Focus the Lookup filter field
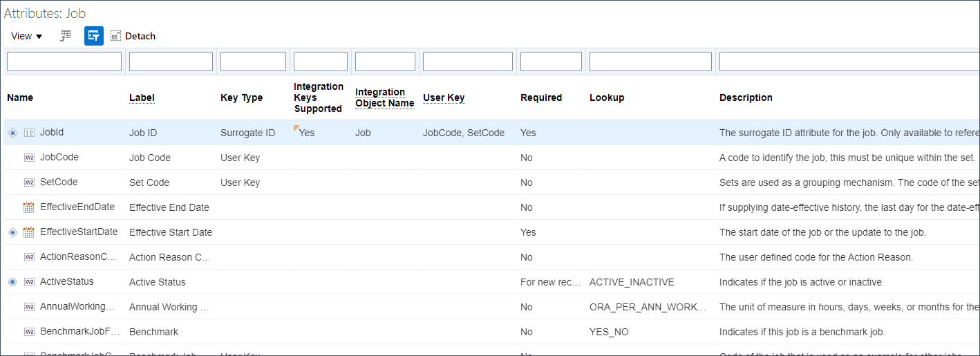Viewport: 980px width, 356px height. click(650, 62)
